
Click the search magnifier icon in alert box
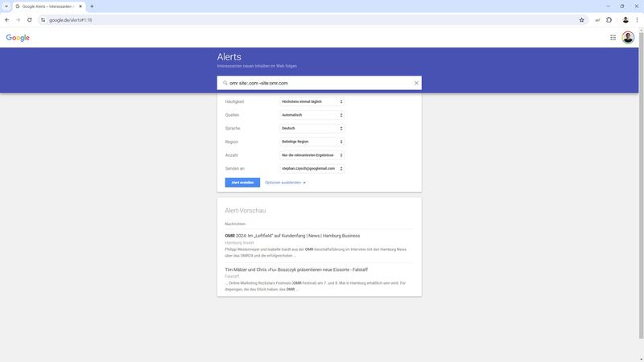(x=225, y=83)
